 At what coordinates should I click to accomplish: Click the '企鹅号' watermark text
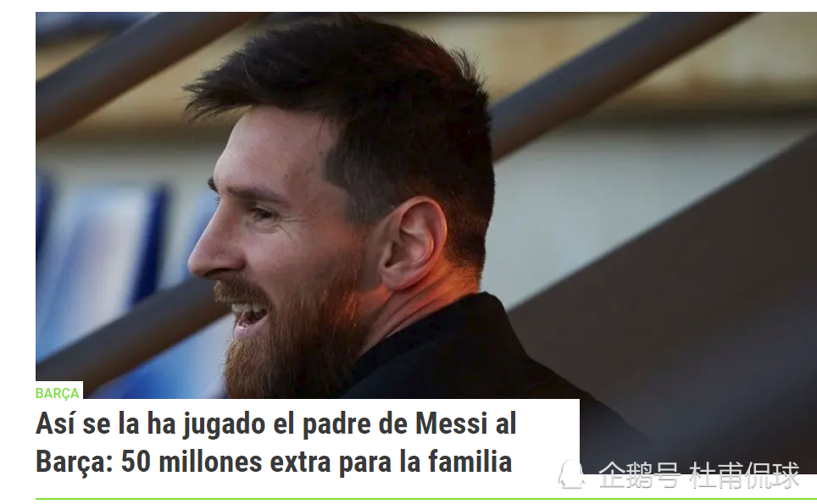(x=639, y=475)
